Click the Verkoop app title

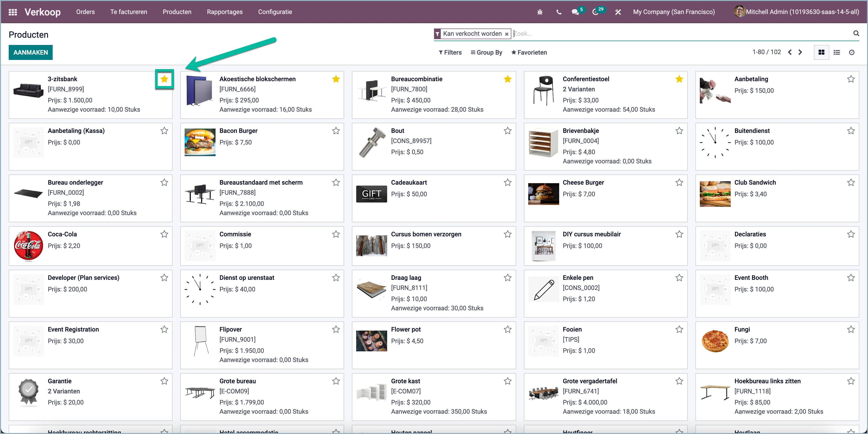click(43, 12)
